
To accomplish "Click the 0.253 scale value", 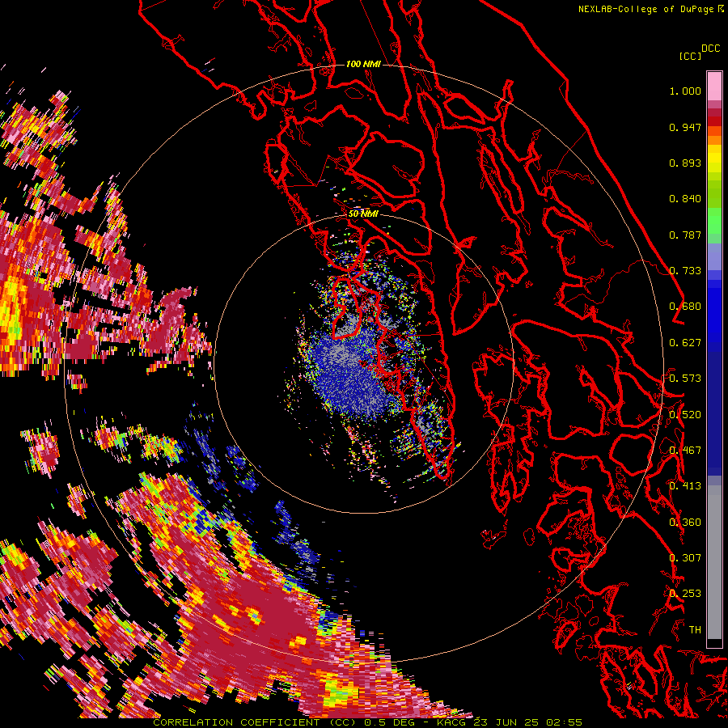I will tap(685, 594).
